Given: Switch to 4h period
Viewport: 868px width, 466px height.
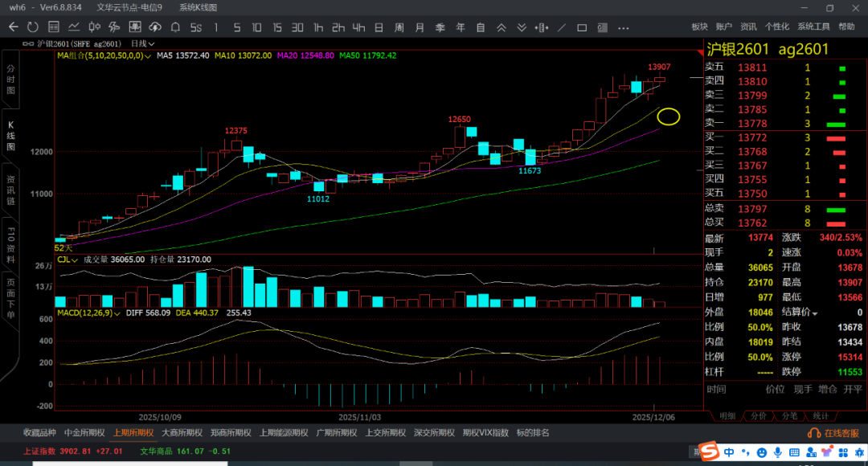Looking at the screenshot, I should pyautogui.click(x=358, y=27).
